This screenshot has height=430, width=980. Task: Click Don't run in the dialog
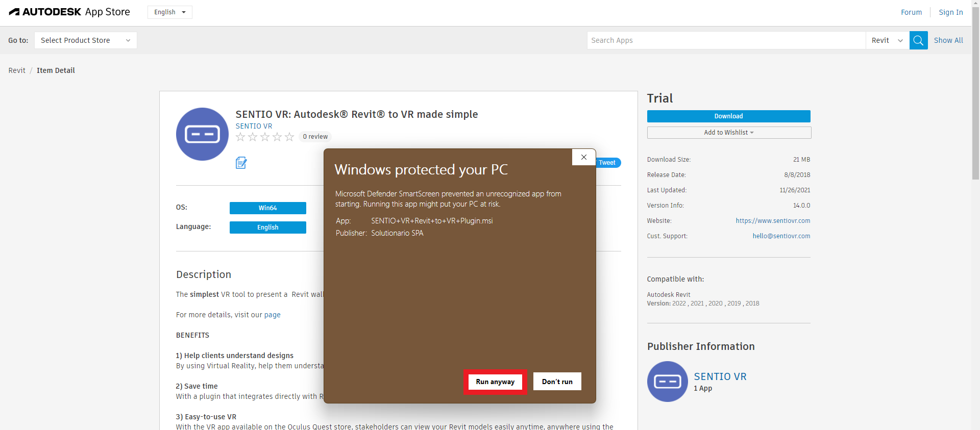(557, 382)
